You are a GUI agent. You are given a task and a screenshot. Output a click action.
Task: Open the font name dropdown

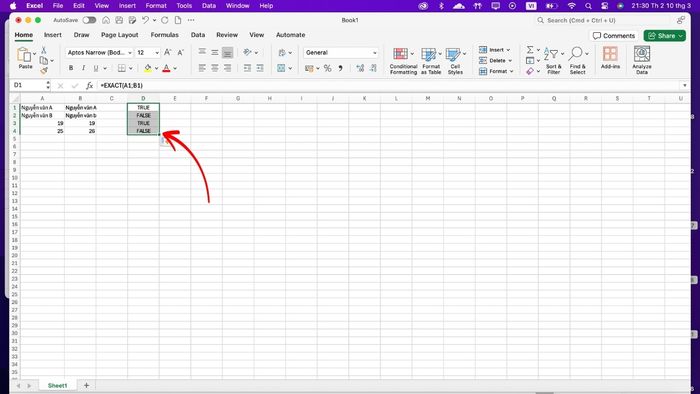[x=130, y=53]
